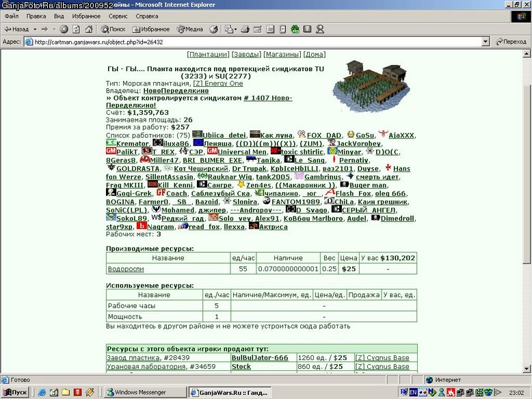Expand the Назад back history dropdown arrow

35,29
